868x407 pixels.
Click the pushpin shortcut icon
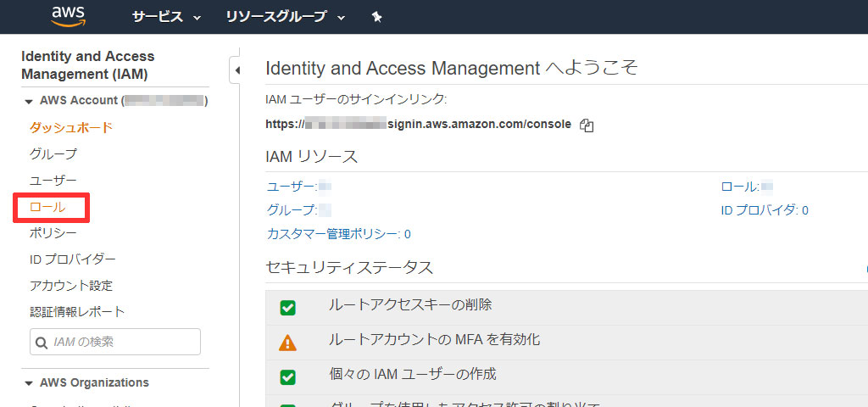point(376,17)
